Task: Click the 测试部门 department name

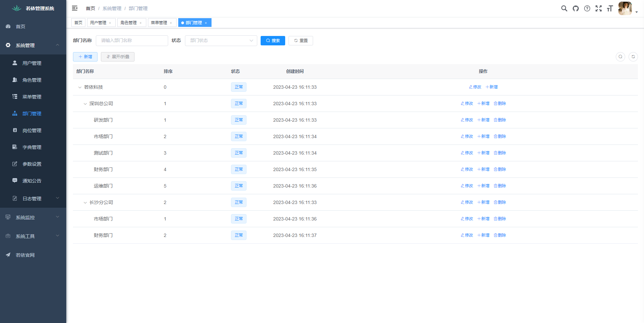Action: point(103,153)
